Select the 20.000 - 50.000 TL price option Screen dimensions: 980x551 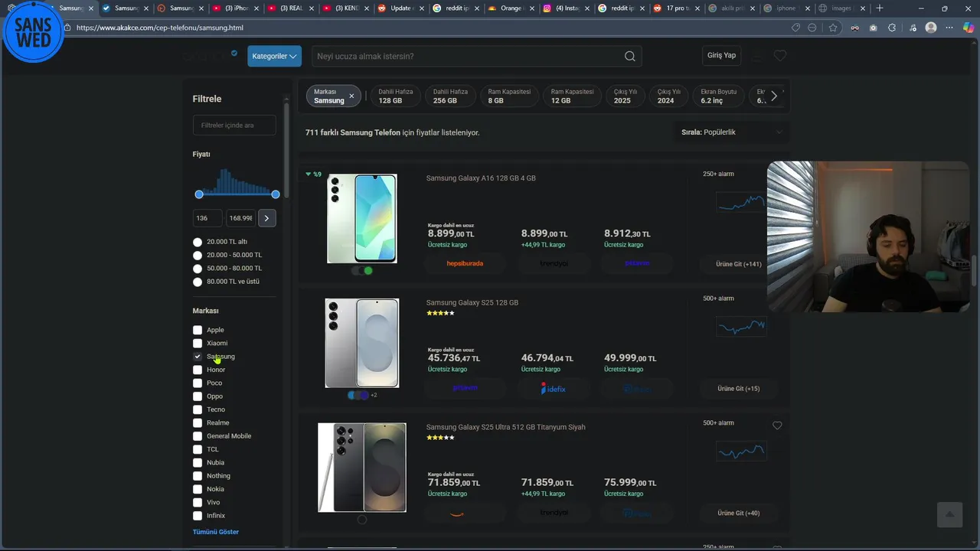(198, 255)
